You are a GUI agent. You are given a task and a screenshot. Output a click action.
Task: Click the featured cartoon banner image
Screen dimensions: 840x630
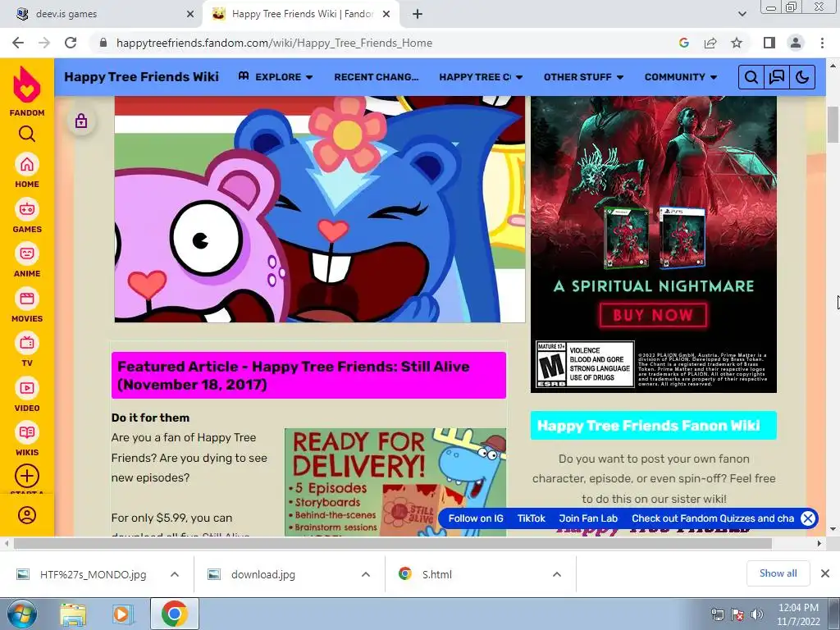tap(320, 209)
